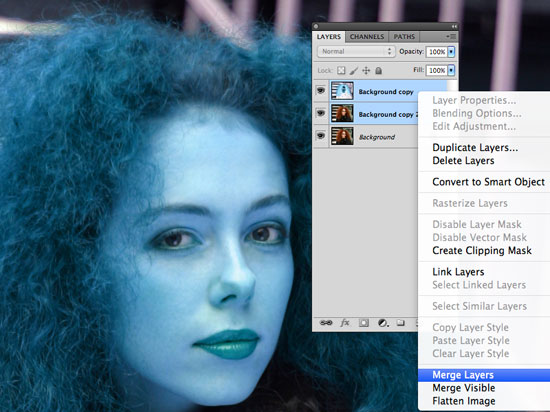
Task: Click the 'Background copy' layer name
Action: 386,92
